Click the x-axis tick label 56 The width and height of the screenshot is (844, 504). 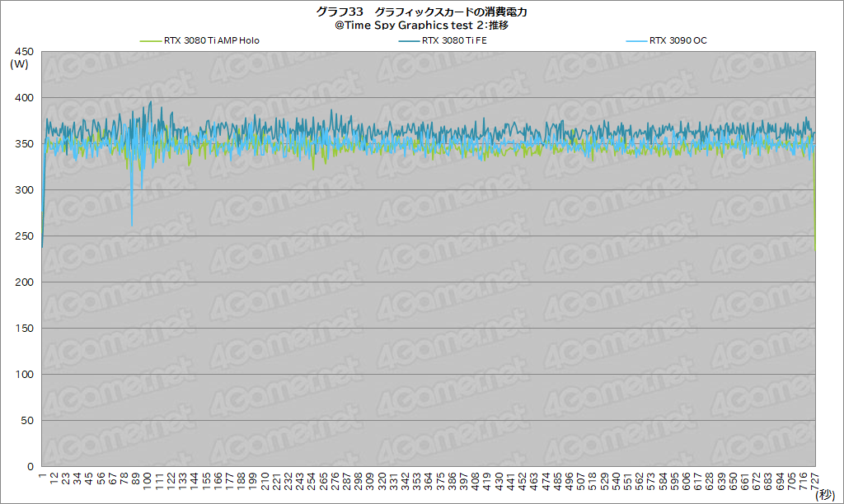tap(101, 478)
